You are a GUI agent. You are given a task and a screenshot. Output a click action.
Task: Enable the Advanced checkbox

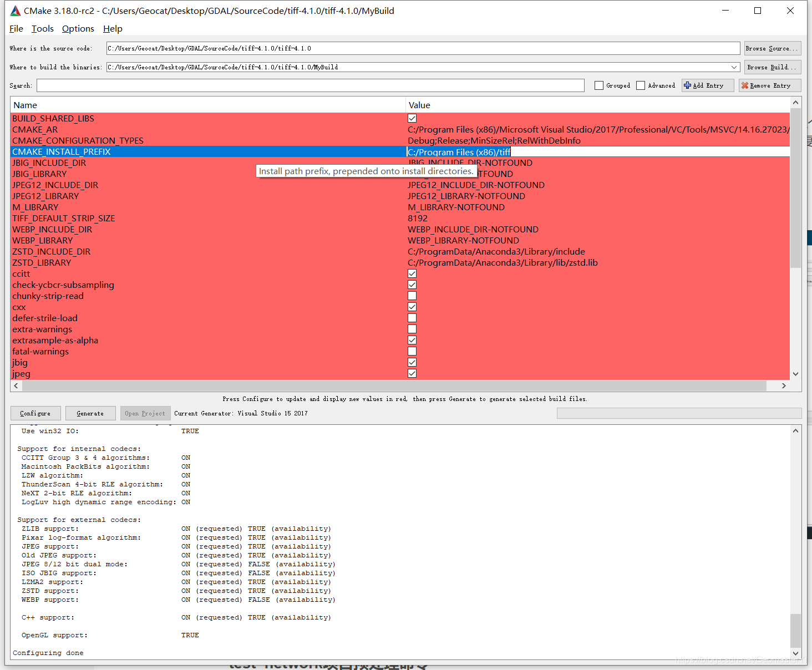point(641,85)
